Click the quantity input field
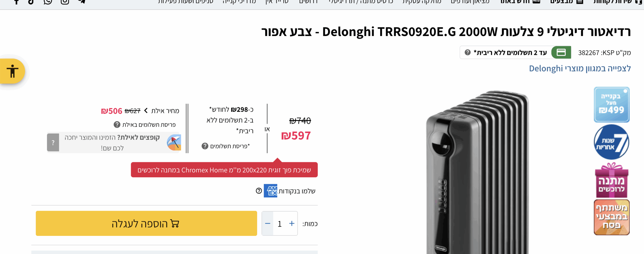This screenshot has height=254, width=644. coord(280,223)
